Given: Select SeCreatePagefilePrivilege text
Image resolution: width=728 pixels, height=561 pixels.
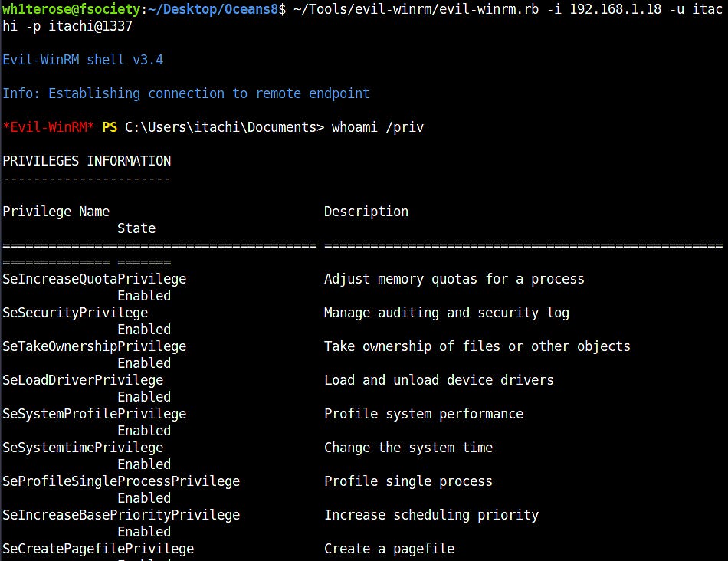Looking at the screenshot, I should pyautogui.click(x=98, y=549).
